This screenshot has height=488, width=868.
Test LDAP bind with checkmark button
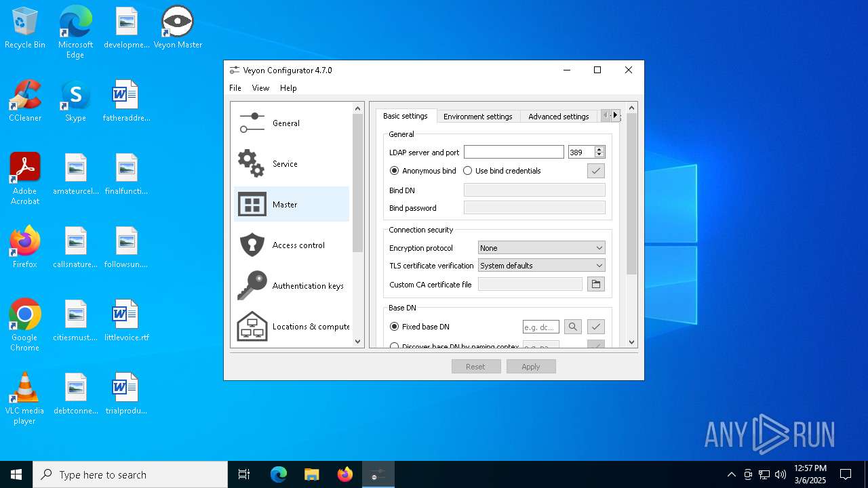596,171
